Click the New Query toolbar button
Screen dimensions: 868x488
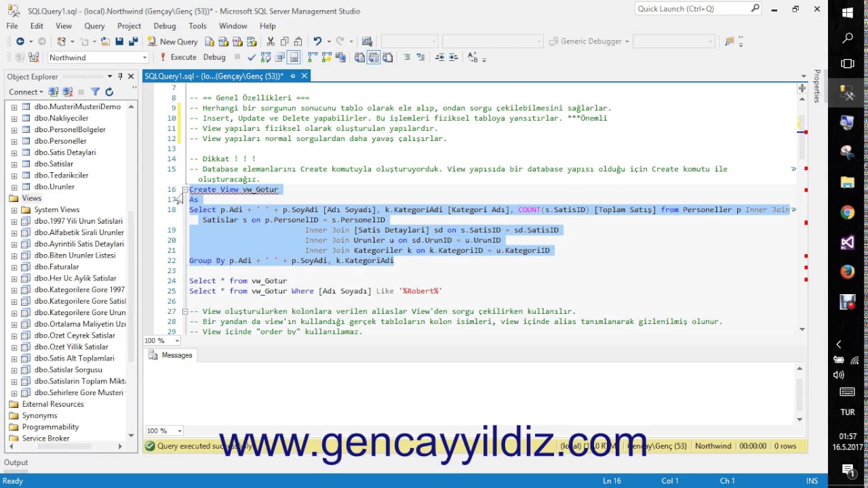[173, 41]
